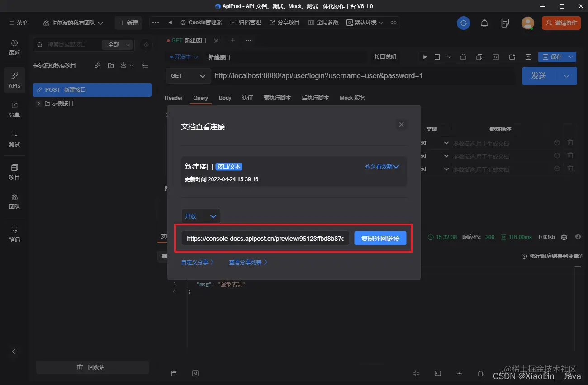Open Cookie管理器
Viewport: 588px width, 385px height.
[x=201, y=23]
